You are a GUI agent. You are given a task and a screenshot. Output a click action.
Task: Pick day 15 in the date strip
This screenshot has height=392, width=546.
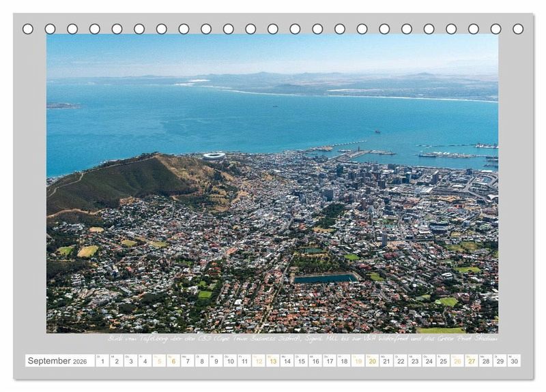click(x=301, y=361)
